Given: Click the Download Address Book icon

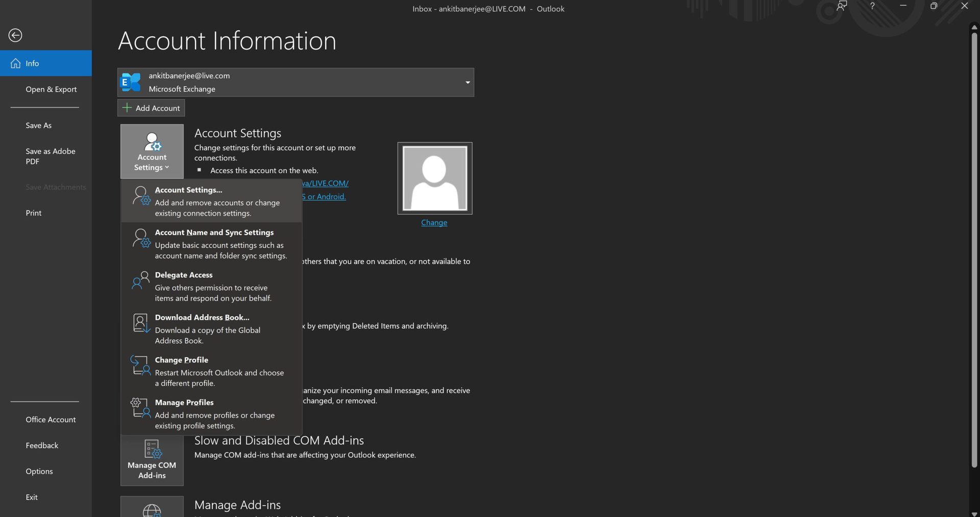Looking at the screenshot, I should pos(141,323).
